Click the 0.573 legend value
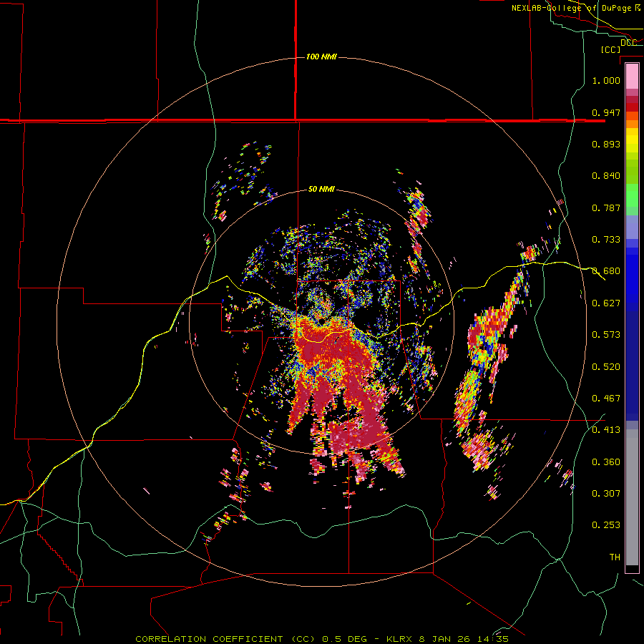 606,334
